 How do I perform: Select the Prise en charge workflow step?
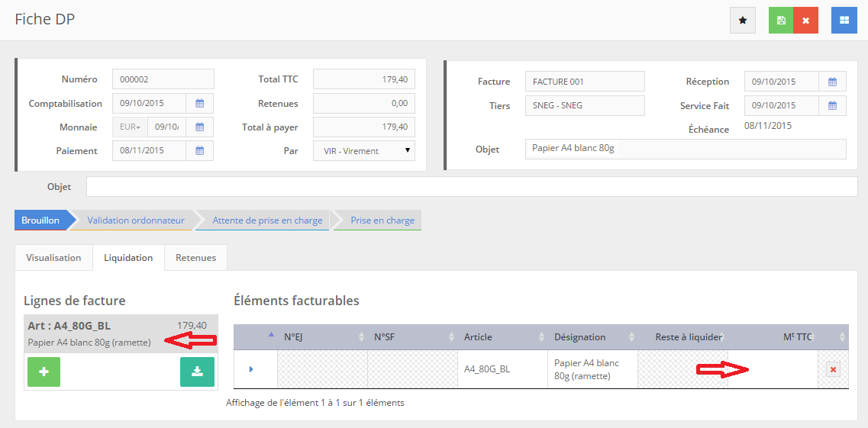[x=382, y=220]
